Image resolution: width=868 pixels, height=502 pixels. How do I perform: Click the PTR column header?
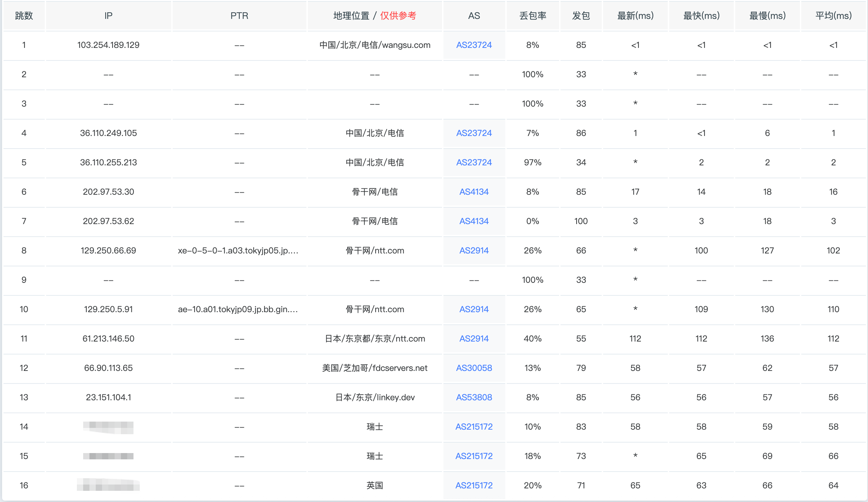coord(239,16)
